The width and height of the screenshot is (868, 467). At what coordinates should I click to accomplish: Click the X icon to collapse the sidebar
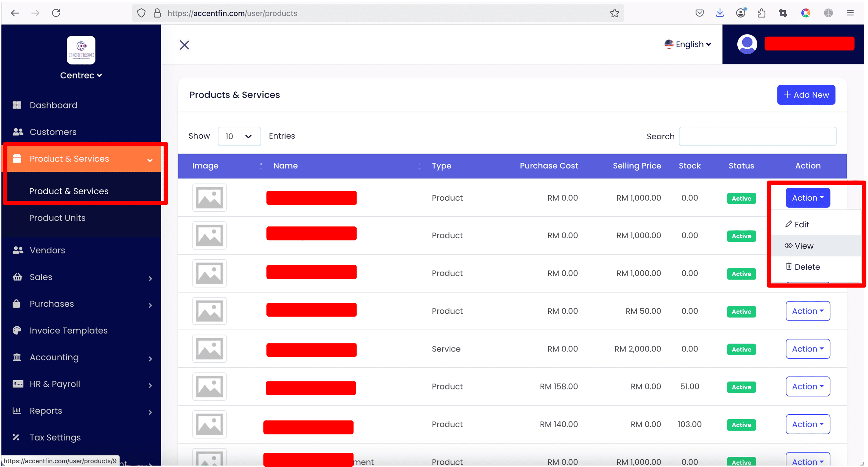tap(184, 45)
